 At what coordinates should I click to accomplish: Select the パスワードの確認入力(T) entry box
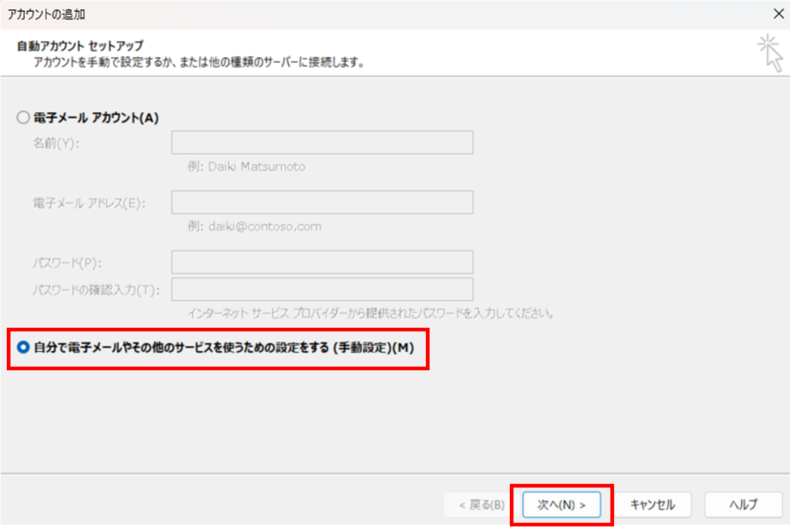(x=322, y=289)
